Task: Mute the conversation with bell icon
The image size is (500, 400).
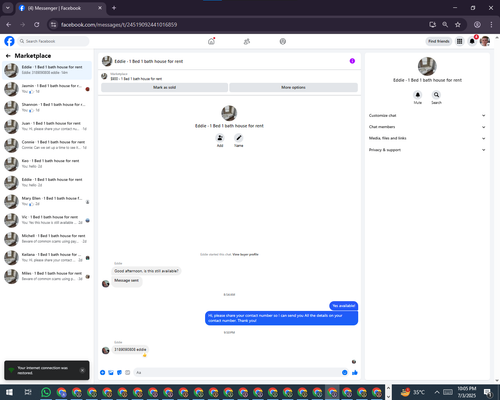Action: pos(418,95)
